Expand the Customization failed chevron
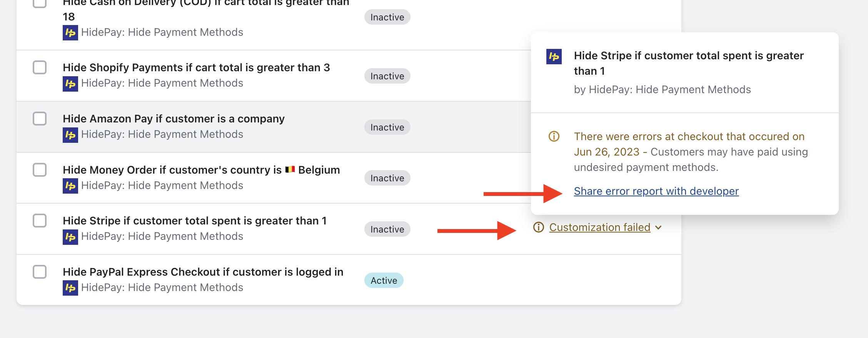The height and width of the screenshot is (338, 868). (659, 228)
